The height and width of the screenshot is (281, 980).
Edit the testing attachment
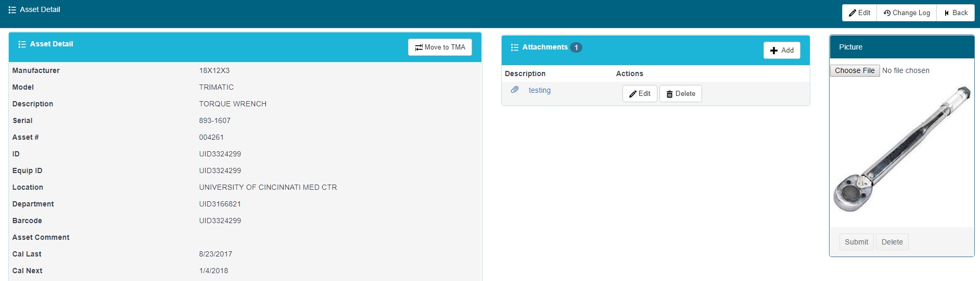[x=640, y=94]
